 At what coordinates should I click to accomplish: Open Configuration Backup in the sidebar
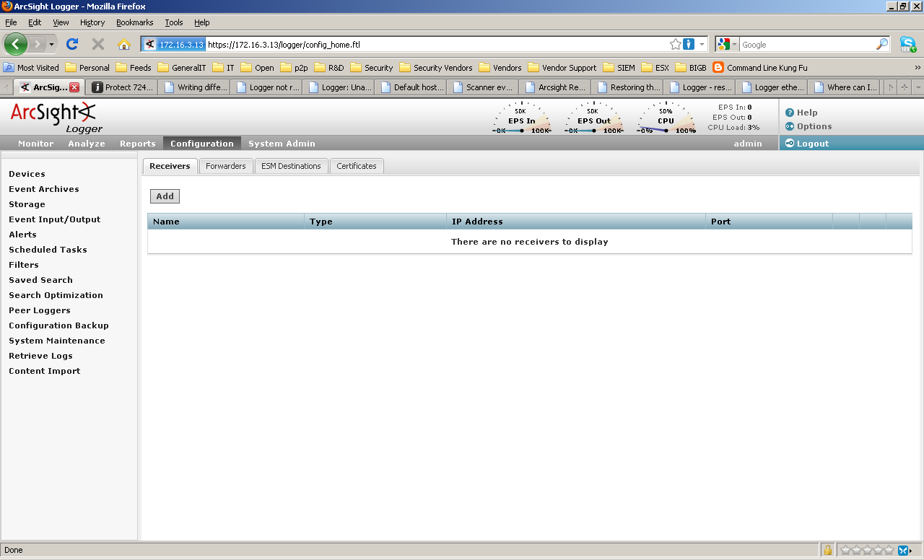pos(58,325)
